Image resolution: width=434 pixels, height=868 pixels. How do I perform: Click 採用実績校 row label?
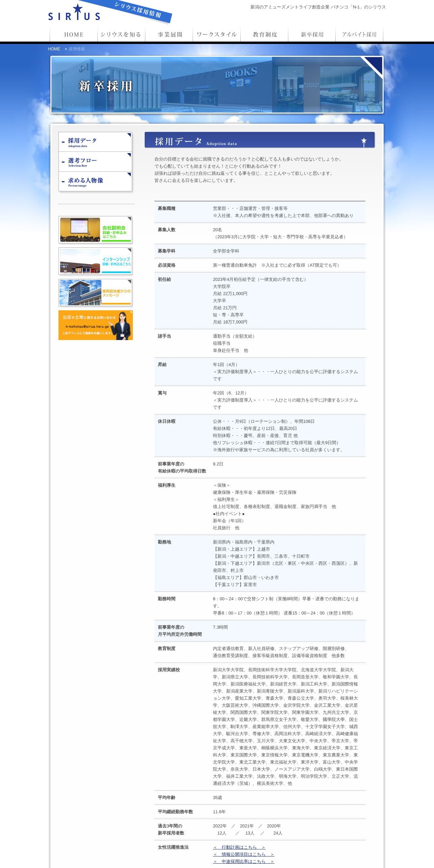pyautogui.click(x=169, y=670)
